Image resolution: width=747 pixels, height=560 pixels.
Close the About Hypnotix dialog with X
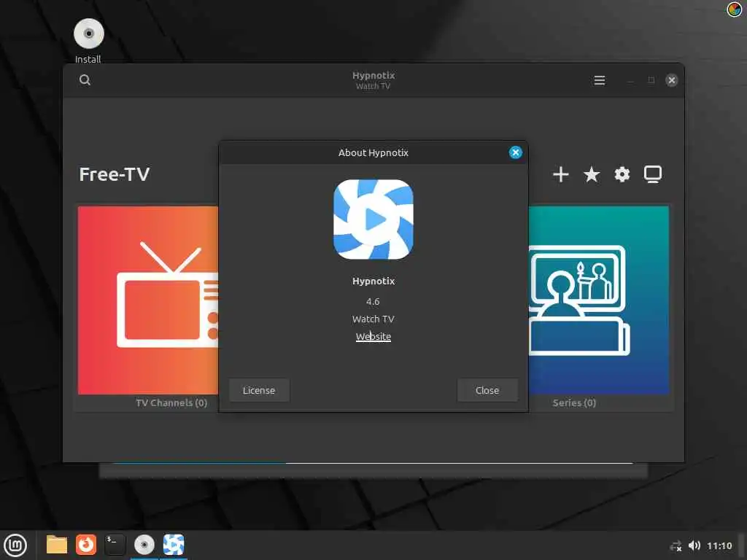(515, 152)
